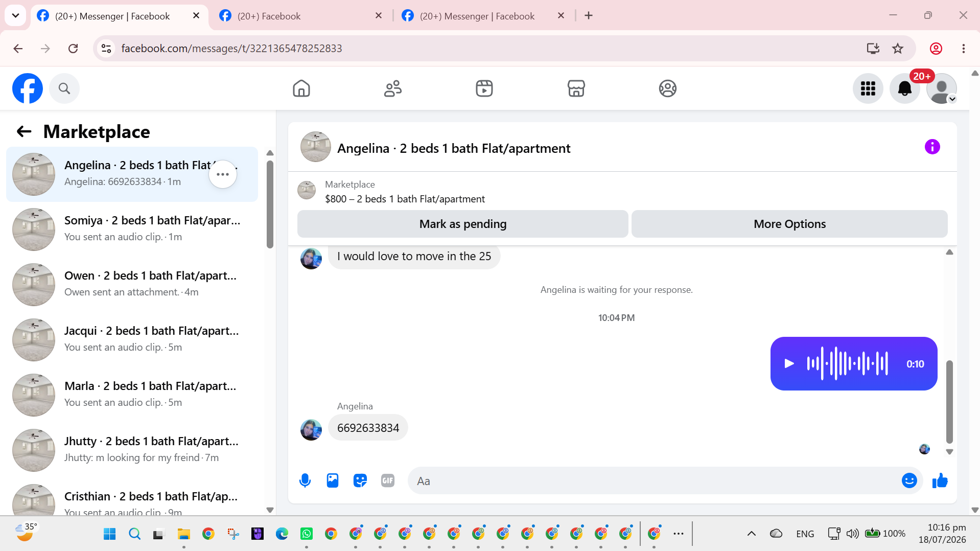Image resolution: width=980 pixels, height=551 pixels.
Task: Go back in browser history
Action: click(18, 49)
